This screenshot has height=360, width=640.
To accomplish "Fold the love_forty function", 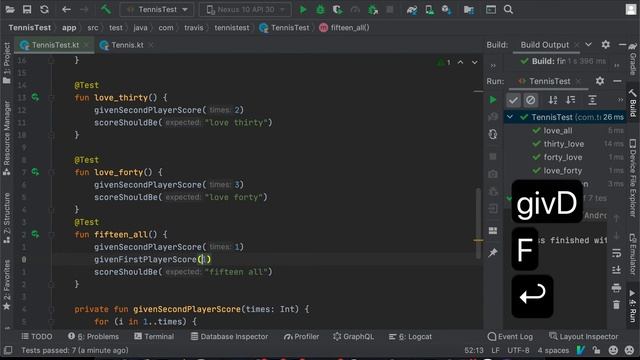I will coord(51,172).
